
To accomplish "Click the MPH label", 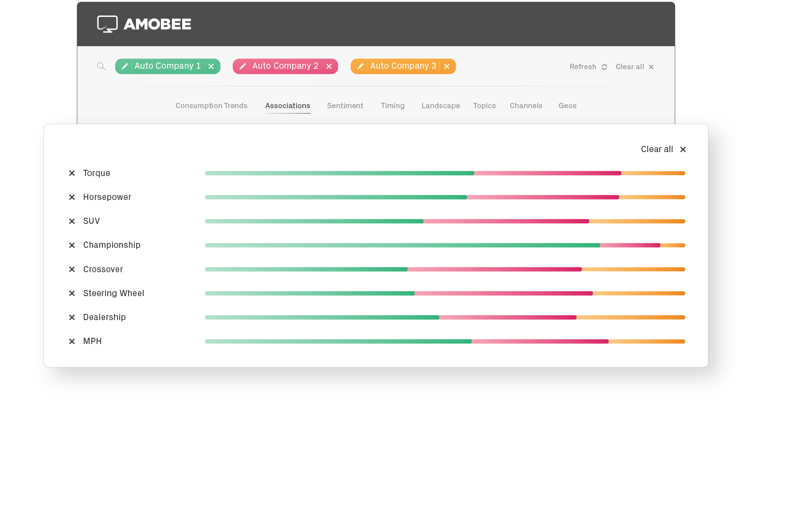I will pos(93,341).
